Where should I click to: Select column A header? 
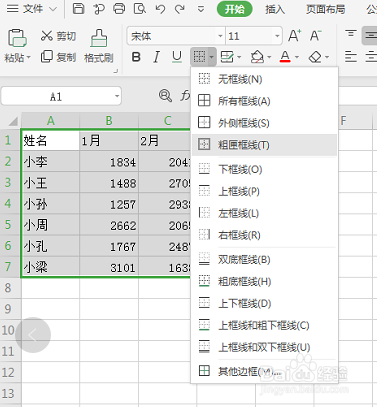click(50, 121)
